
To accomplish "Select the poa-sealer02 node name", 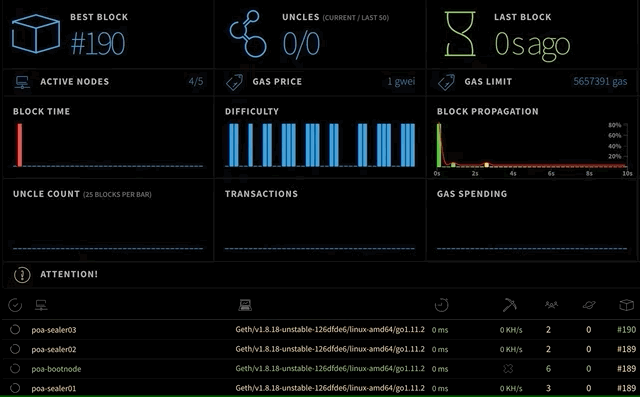I will point(54,349).
